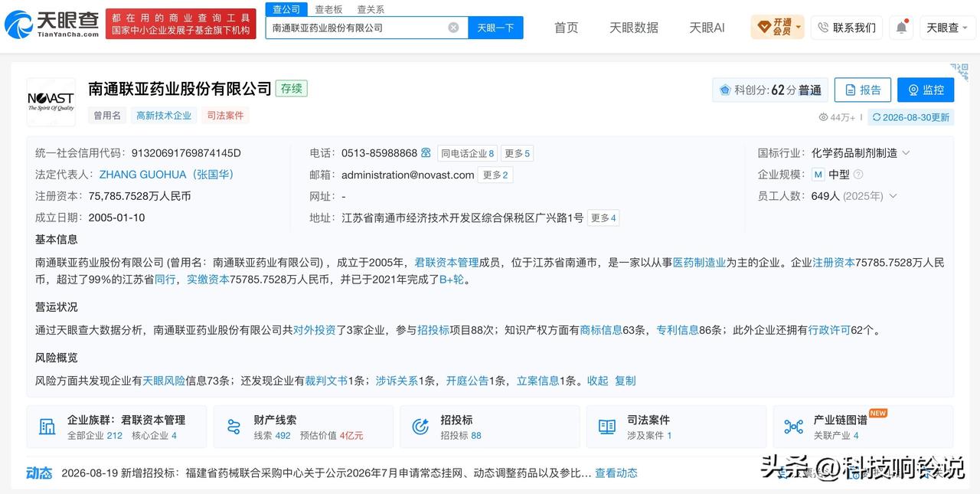Open the 对外投资 link
The height and width of the screenshot is (494, 980).
[315, 330]
